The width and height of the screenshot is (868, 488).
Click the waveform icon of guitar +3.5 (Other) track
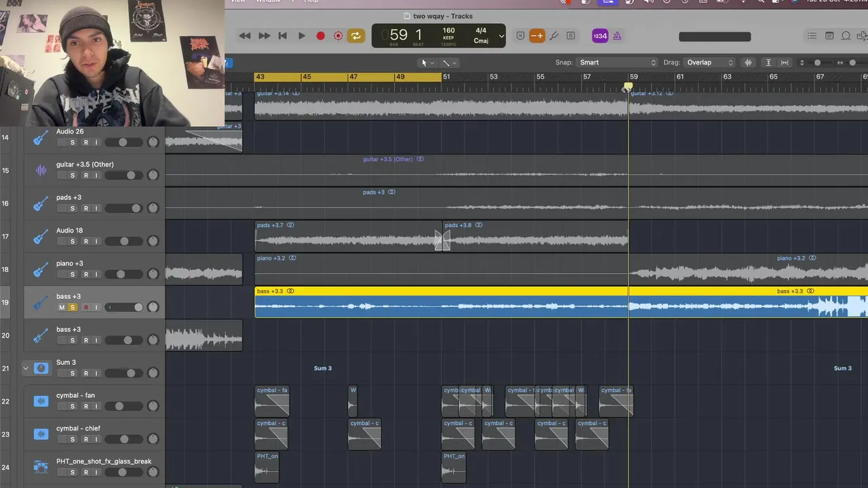tap(41, 170)
